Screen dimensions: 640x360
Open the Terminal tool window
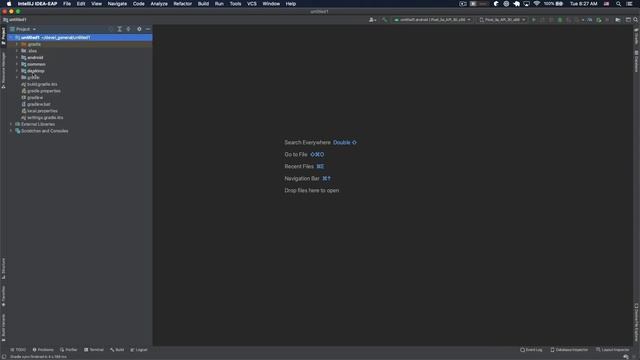94,350
